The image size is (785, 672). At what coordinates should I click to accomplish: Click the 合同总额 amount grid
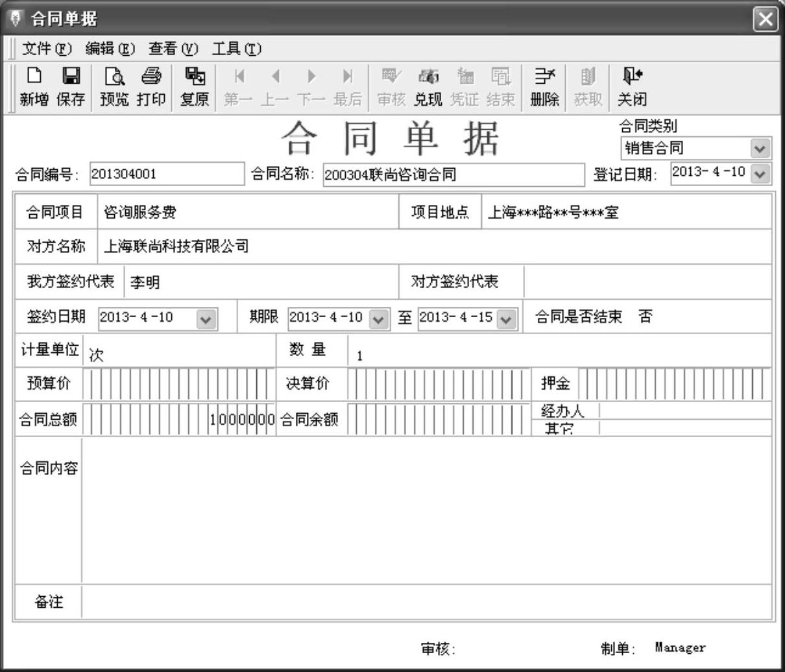[179, 419]
